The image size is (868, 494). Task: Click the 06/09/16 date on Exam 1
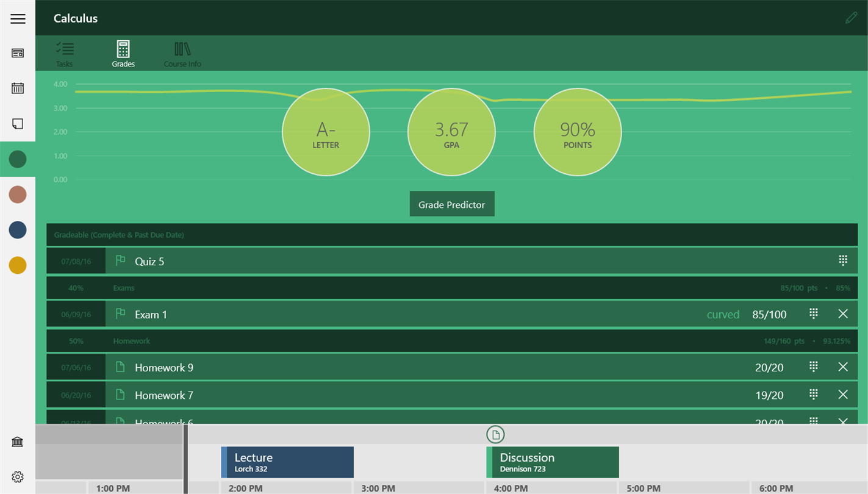coord(76,315)
